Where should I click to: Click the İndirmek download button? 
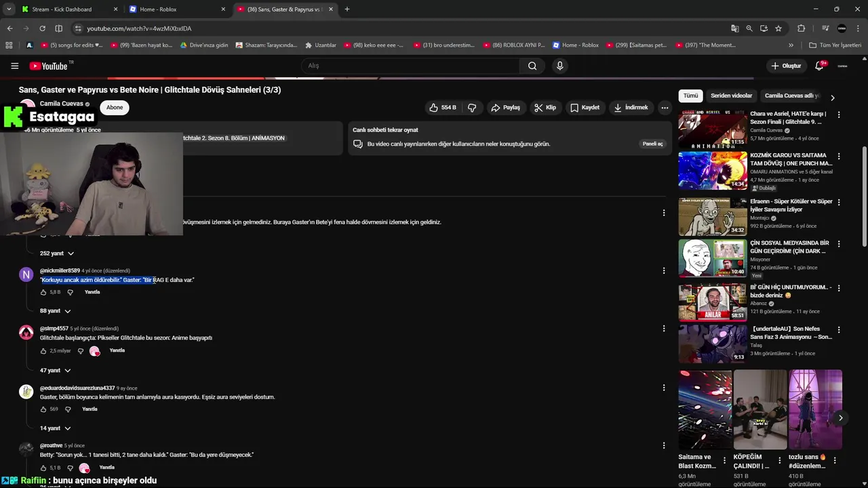pos(631,107)
